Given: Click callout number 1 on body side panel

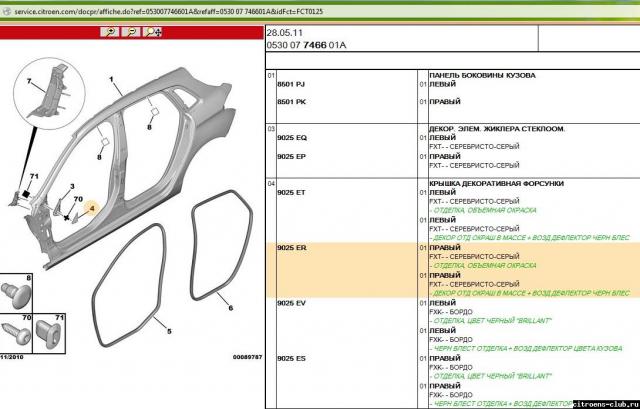Looking at the screenshot, I should (111, 79).
